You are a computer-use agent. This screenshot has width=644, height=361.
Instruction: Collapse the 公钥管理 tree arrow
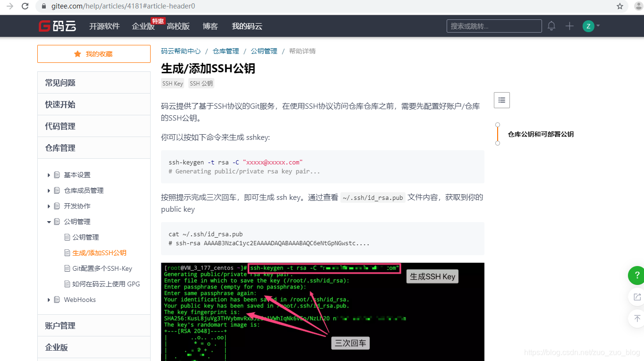click(x=49, y=222)
